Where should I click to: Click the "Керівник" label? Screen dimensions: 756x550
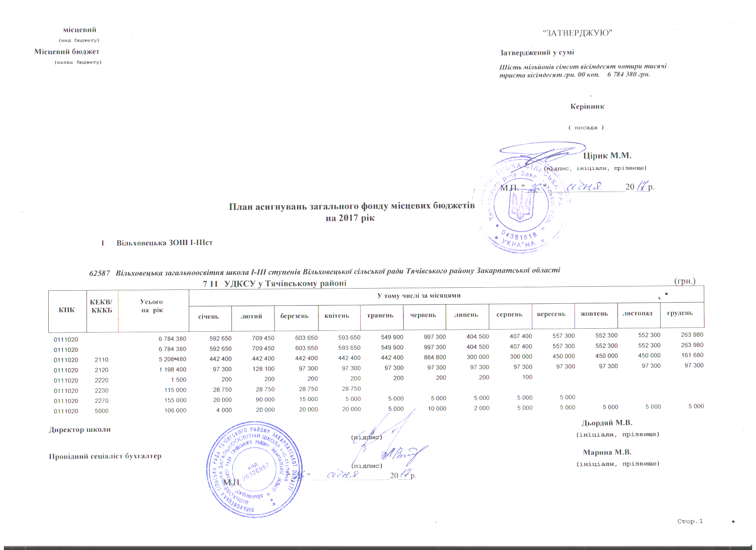point(587,107)
